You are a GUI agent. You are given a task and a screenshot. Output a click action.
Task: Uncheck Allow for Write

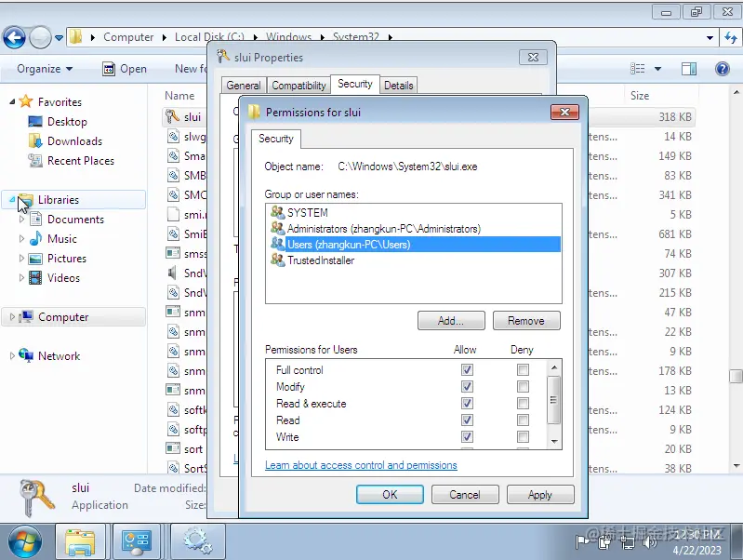467,436
